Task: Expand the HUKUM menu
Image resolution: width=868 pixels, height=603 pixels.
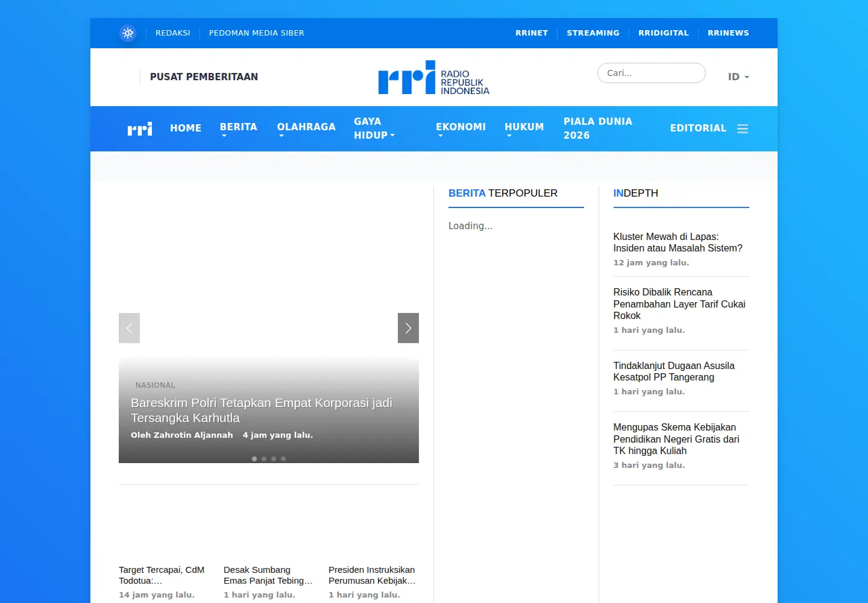Action: pos(524,129)
